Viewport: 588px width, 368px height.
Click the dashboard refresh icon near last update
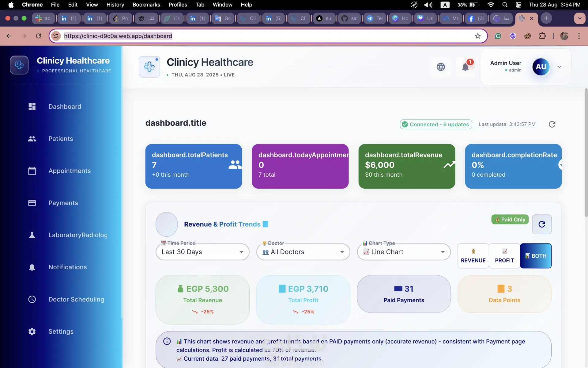pyautogui.click(x=552, y=124)
